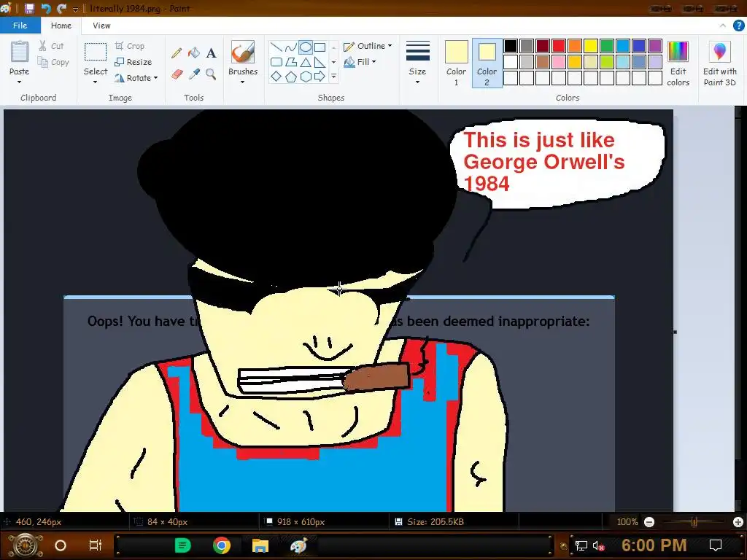Expand the Shapes gallery more arrow
747x560 pixels.
coord(333,76)
